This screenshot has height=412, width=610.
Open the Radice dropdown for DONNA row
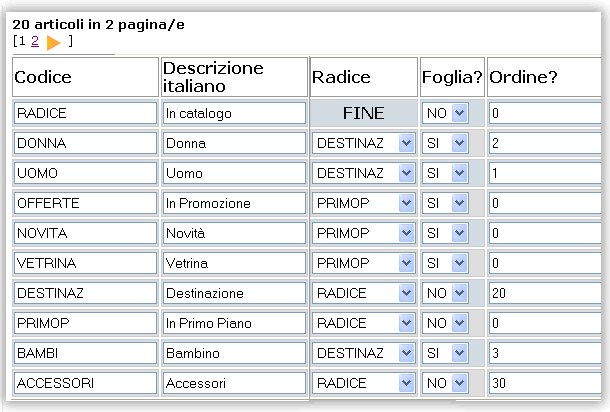(x=363, y=143)
